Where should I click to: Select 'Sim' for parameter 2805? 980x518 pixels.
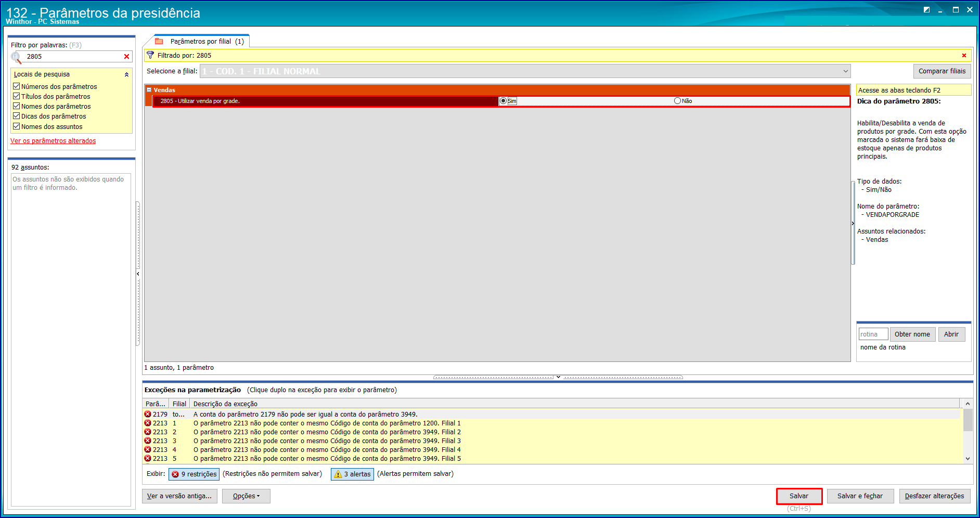coord(503,101)
